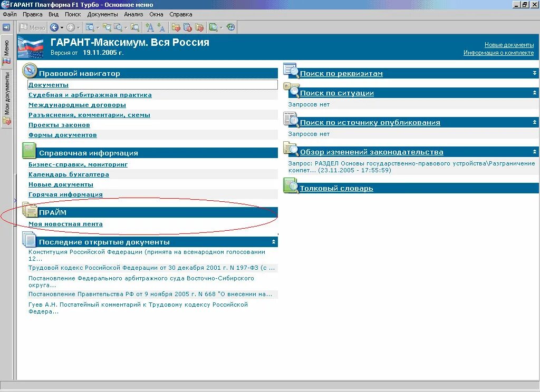The image size is (540, 392).
Task: Click Новые документы link in blue header
Action: tap(509, 45)
